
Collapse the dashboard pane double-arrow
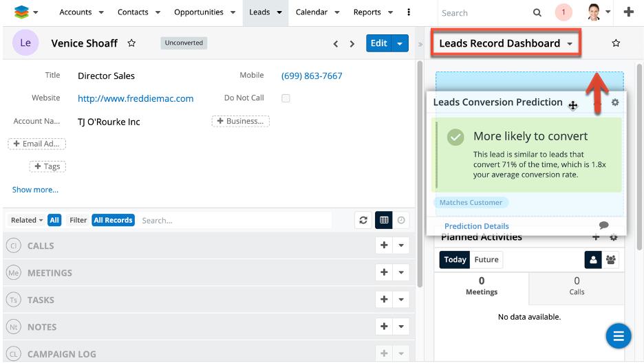[x=420, y=44]
